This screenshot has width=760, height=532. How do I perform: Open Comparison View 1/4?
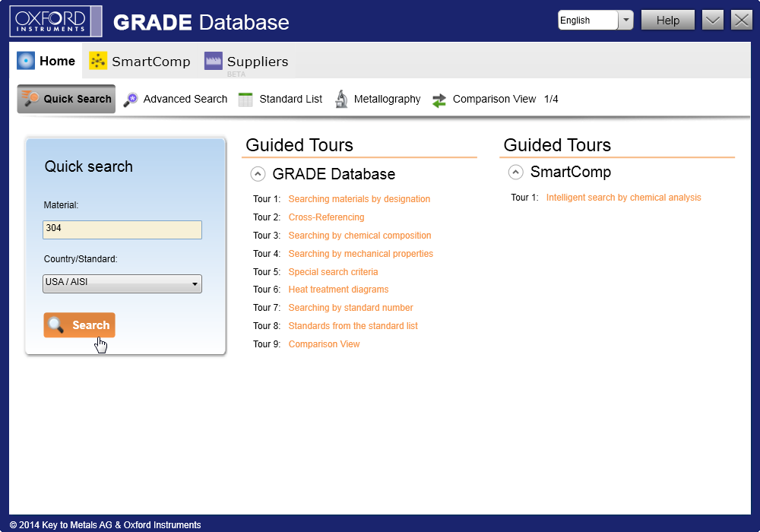point(495,99)
